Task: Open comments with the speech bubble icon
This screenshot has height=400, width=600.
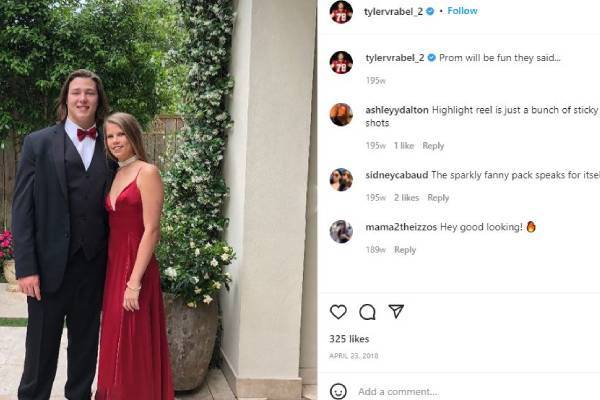Action: [367, 312]
